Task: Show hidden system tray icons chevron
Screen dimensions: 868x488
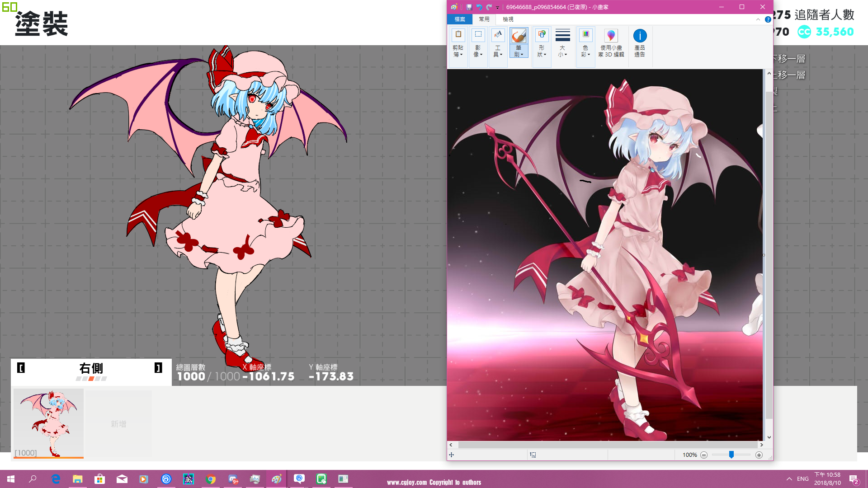Action: [x=789, y=479]
